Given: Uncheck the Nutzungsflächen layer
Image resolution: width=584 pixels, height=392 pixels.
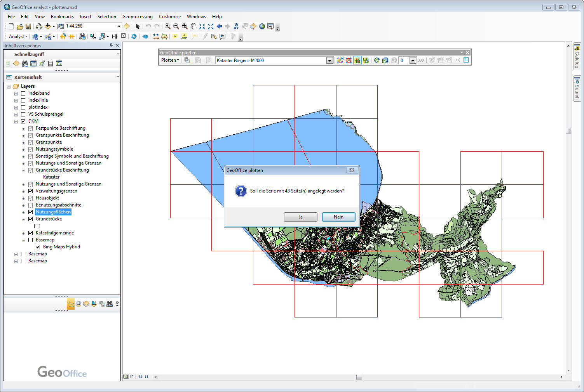Looking at the screenshot, I should pos(31,212).
